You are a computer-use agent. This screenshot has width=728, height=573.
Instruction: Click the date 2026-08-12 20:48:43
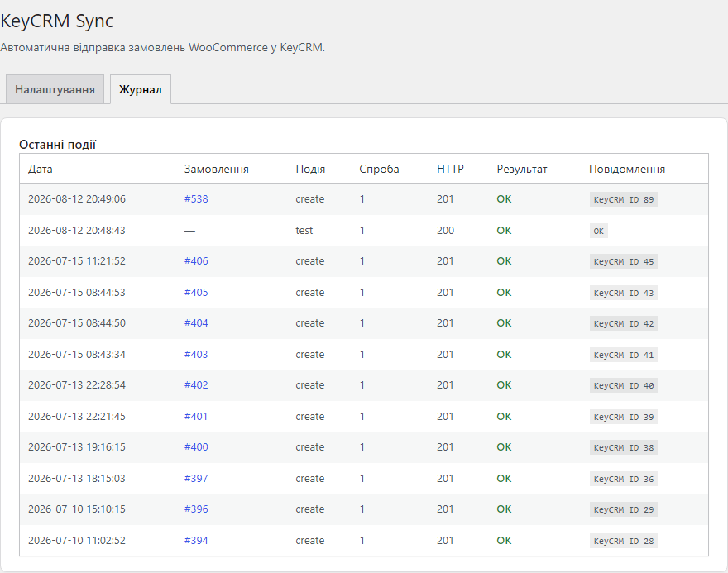77,231
